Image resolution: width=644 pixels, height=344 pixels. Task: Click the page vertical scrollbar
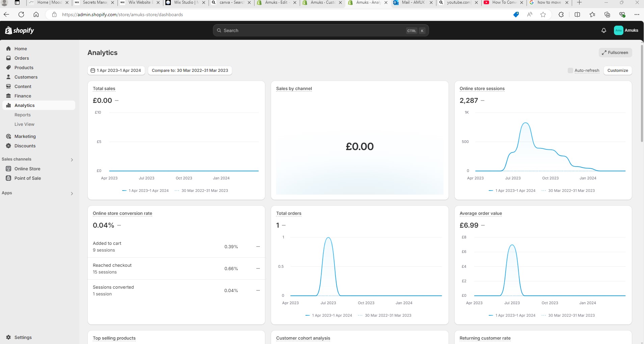pyautogui.click(x=642, y=93)
